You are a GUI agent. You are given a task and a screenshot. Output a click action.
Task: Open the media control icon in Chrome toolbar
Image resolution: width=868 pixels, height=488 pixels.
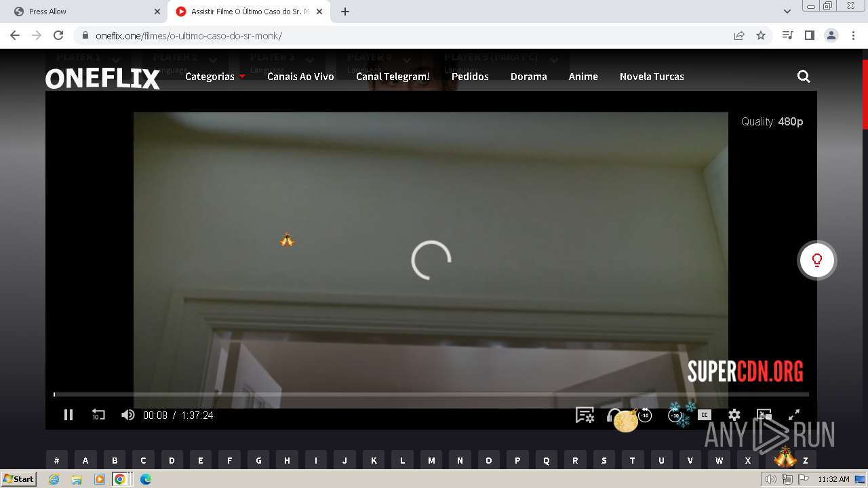pos(788,35)
